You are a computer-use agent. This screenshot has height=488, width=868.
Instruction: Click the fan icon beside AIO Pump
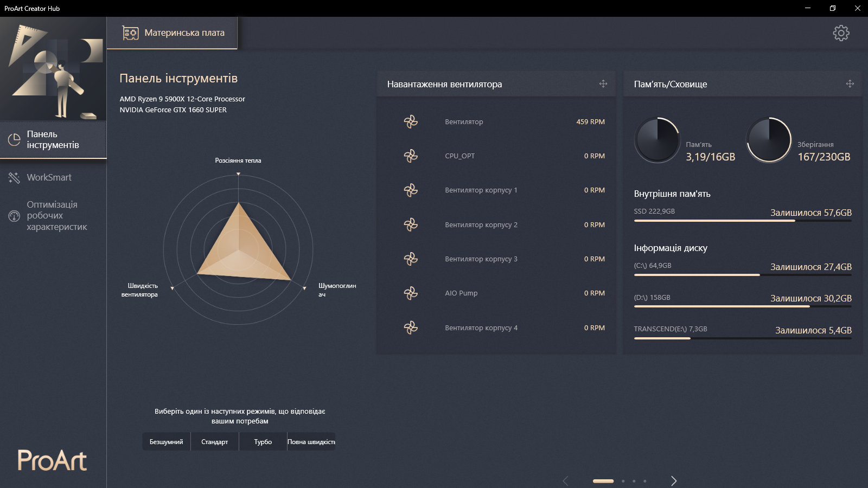point(411,293)
